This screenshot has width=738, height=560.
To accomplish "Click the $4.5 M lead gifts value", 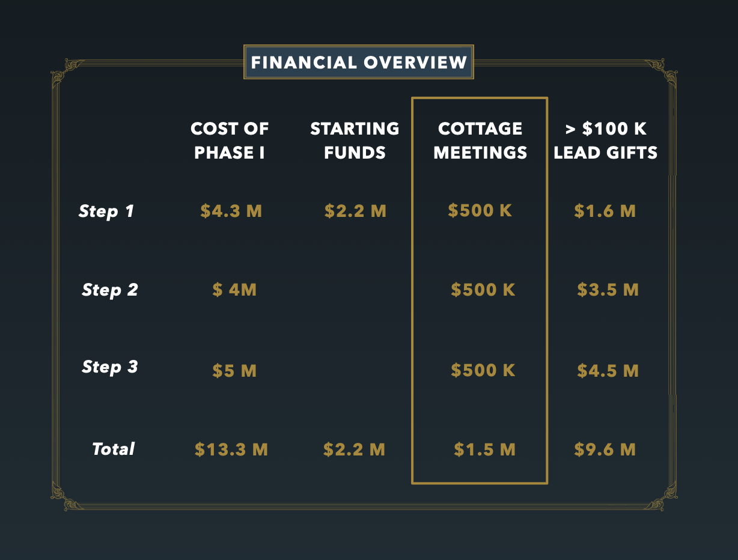I will pyautogui.click(x=608, y=371).
